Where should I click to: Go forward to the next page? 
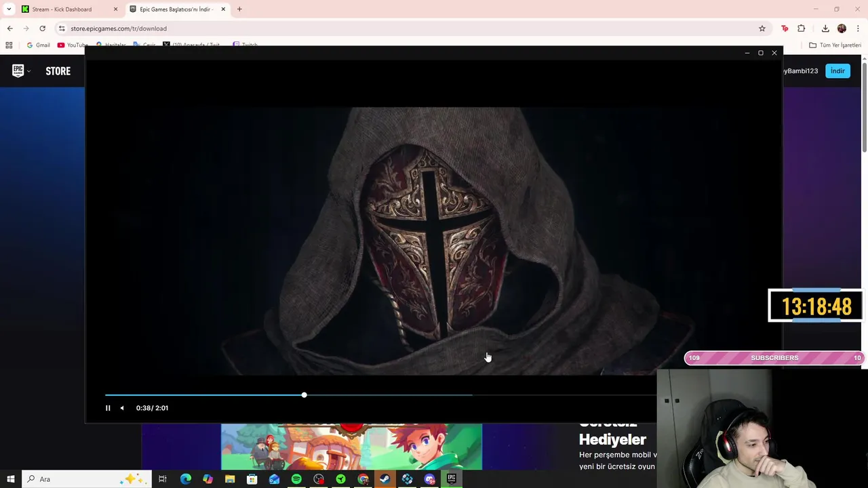26,28
